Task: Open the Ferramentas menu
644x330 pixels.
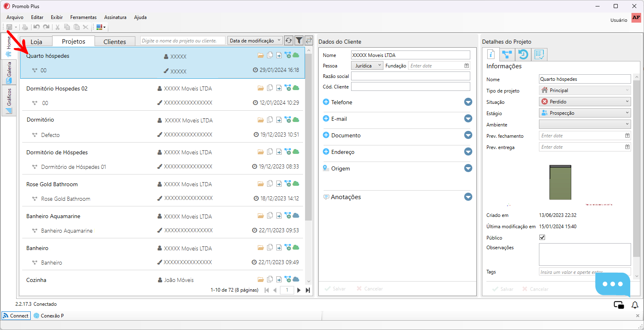Action: point(83,17)
